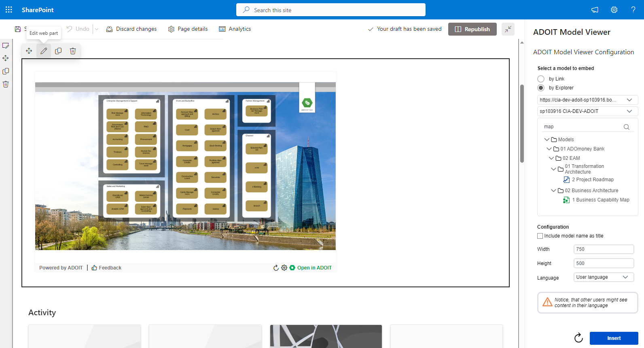Click the Insert button
The image size is (644, 348).
(x=614, y=338)
